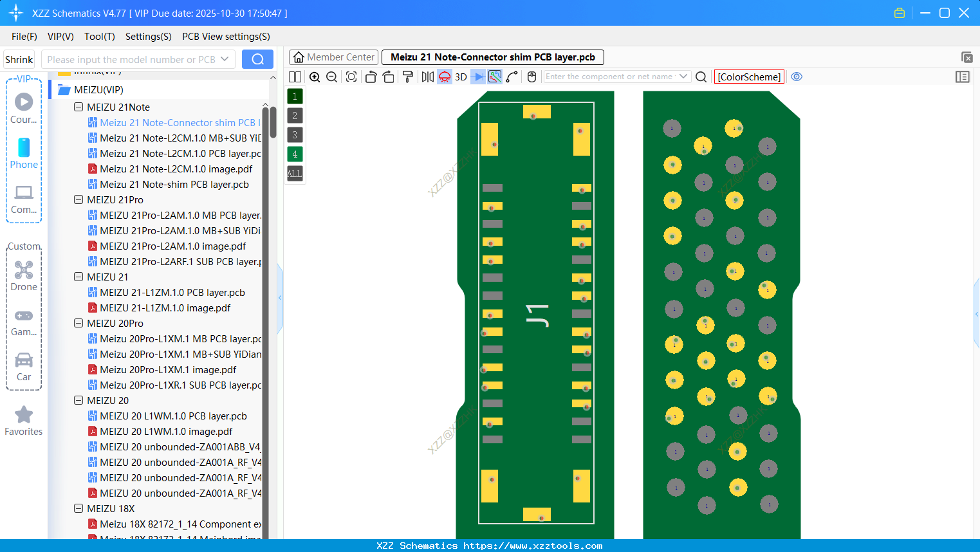Open the model number dropdown arrow
The width and height of the screenshot is (980, 552).
click(225, 59)
